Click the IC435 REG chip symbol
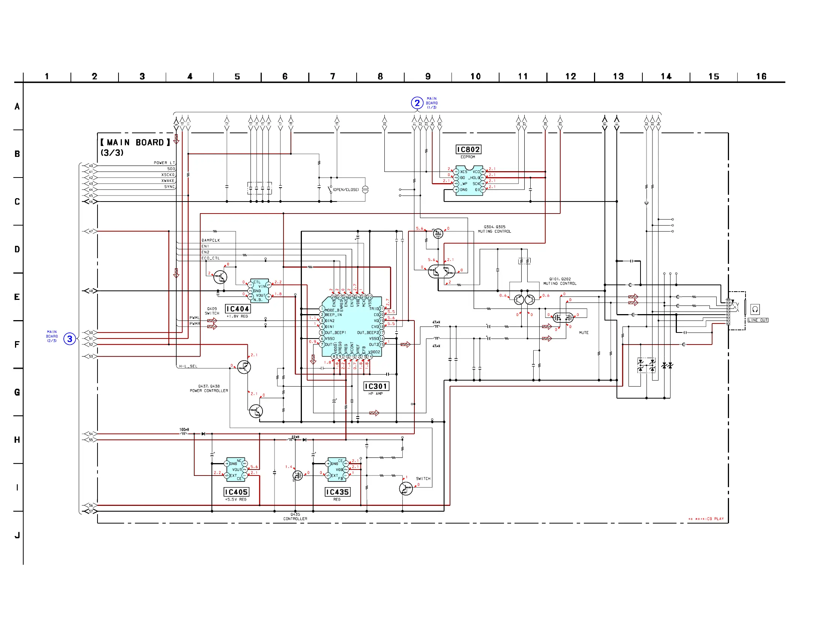 point(337,469)
